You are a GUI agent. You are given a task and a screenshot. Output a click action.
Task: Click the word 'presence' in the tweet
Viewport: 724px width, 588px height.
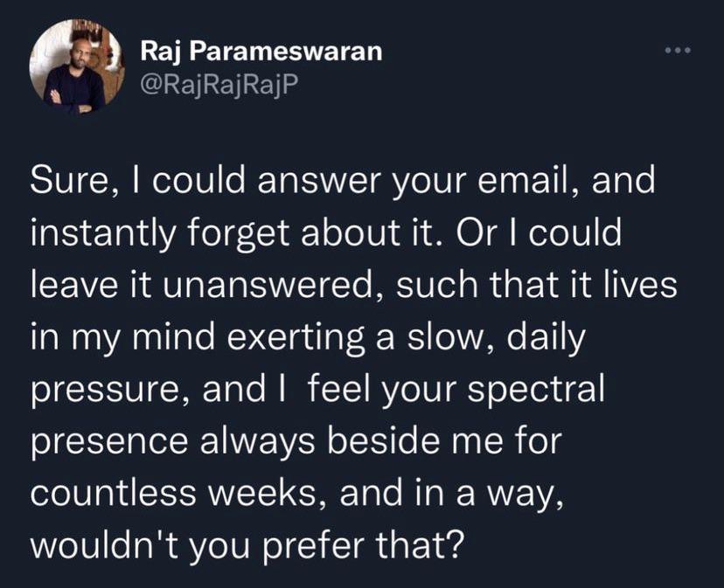point(109,442)
